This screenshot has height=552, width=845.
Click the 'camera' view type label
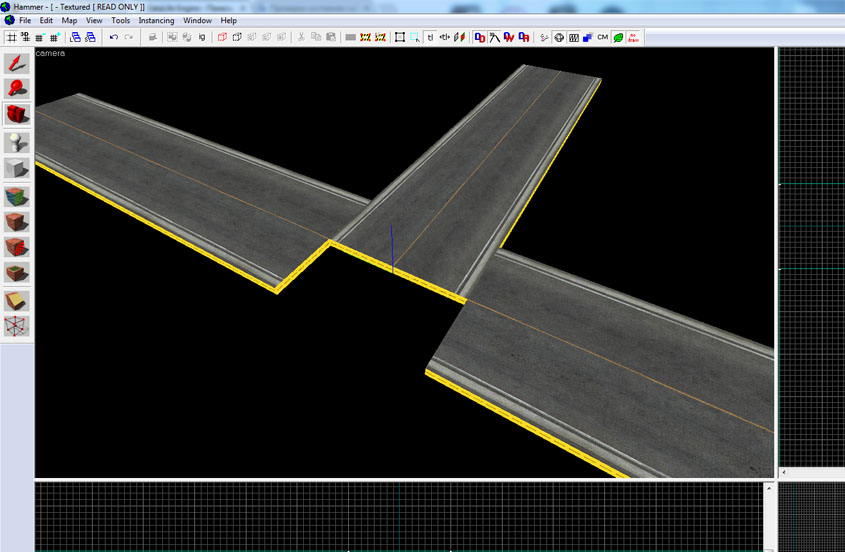[50, 53]
